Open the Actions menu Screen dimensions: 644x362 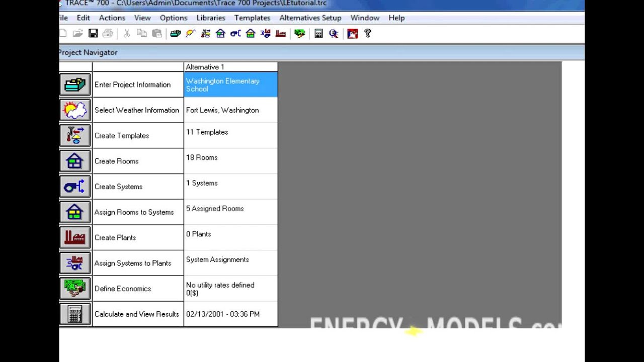click(x=112, y=18)
